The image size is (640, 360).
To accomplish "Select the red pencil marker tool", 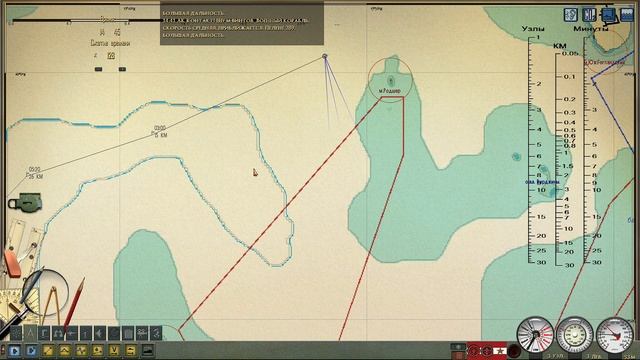I will [x=74, y=303].
